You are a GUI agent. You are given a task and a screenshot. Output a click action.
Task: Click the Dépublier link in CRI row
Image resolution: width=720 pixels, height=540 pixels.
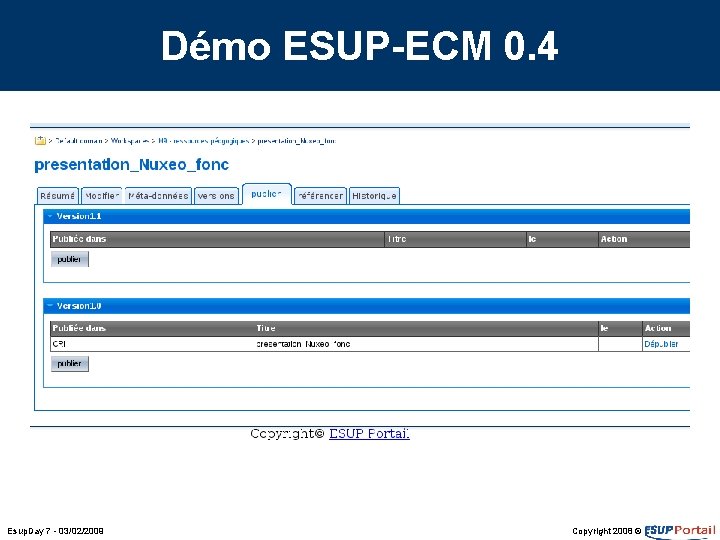pyautogui.click(x=661, y=344)
